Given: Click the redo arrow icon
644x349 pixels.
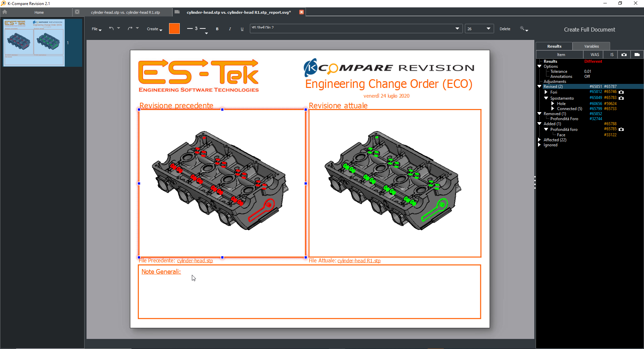Looking at the screenshot, I should 130,29.
